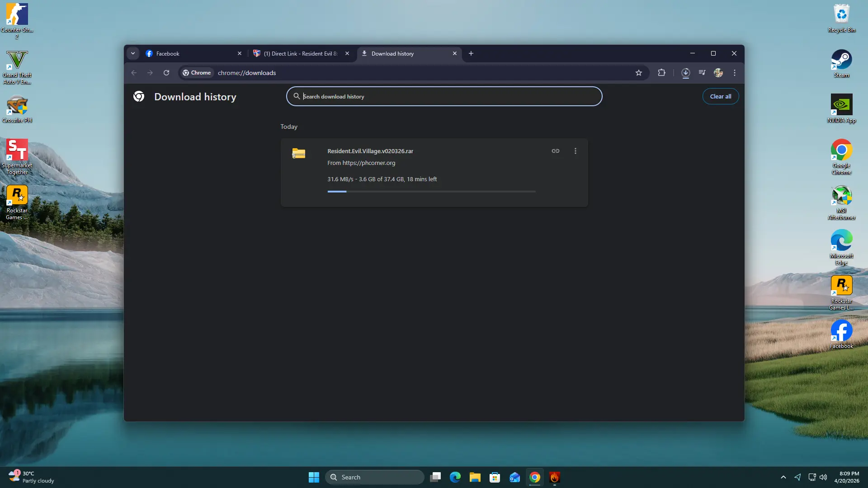This screenshot has height=488, width=868.
Task: Open Rockstar Games Launcher shortcut on right
Action: (x=841, y=292)
